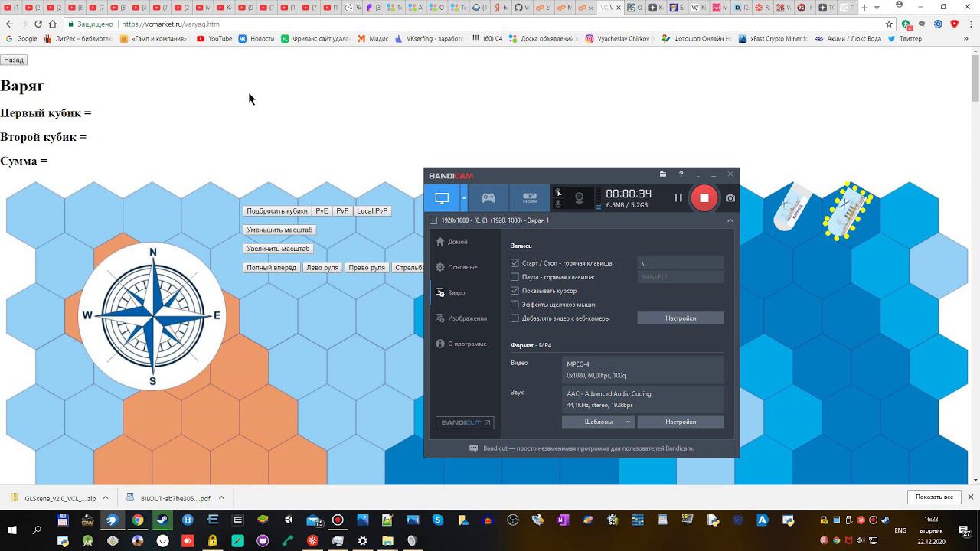Tick the 1920x1080 Экран 1 checkbox
The image size is (980, 551).
pos(433,220)
